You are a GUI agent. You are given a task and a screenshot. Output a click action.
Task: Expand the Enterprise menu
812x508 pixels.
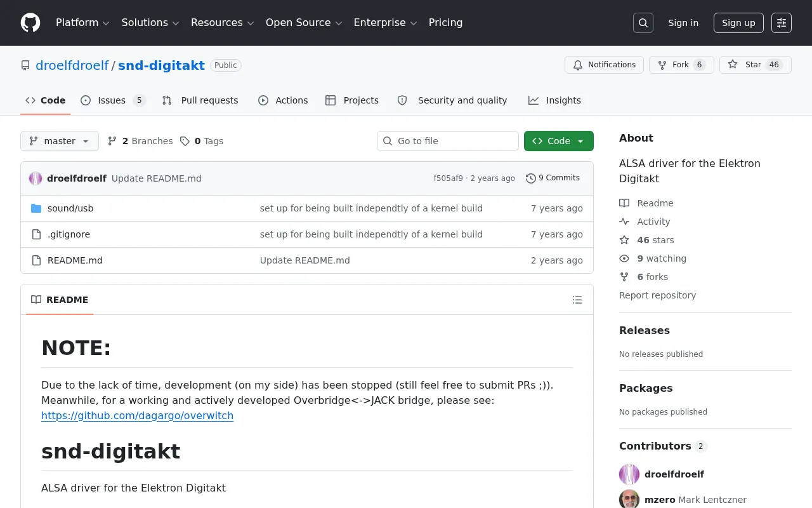pos(385,23)
